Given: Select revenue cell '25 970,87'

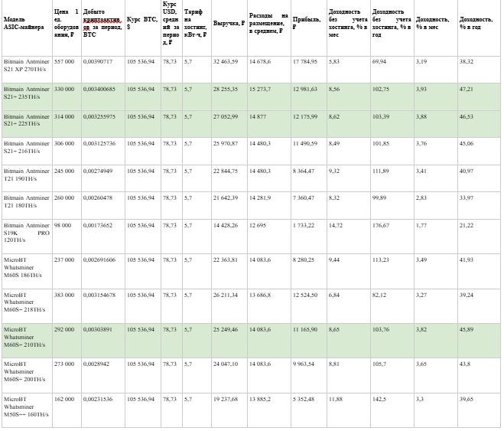Looking at the screenshot, I should 229,152.
